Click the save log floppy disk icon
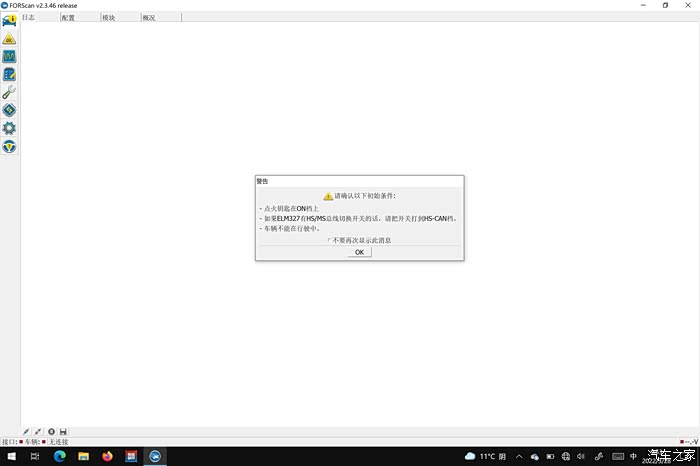The image size is (700, 466). coord(63,432)
